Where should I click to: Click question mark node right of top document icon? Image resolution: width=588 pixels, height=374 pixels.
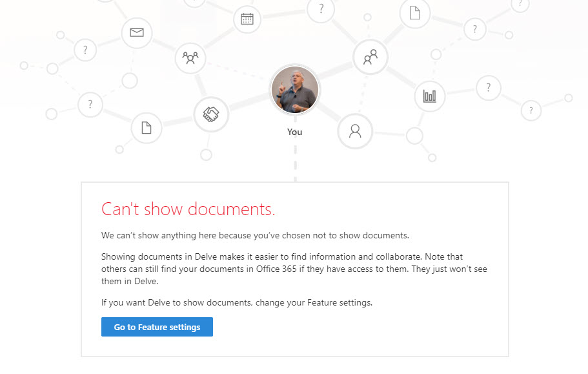(x=475, y=29)
